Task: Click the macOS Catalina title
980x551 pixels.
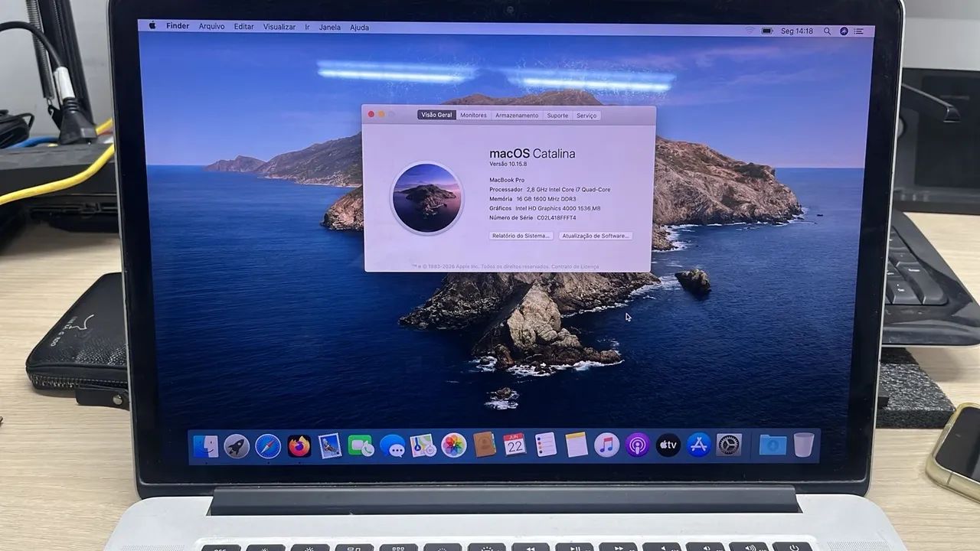Action: coord(532,153)
